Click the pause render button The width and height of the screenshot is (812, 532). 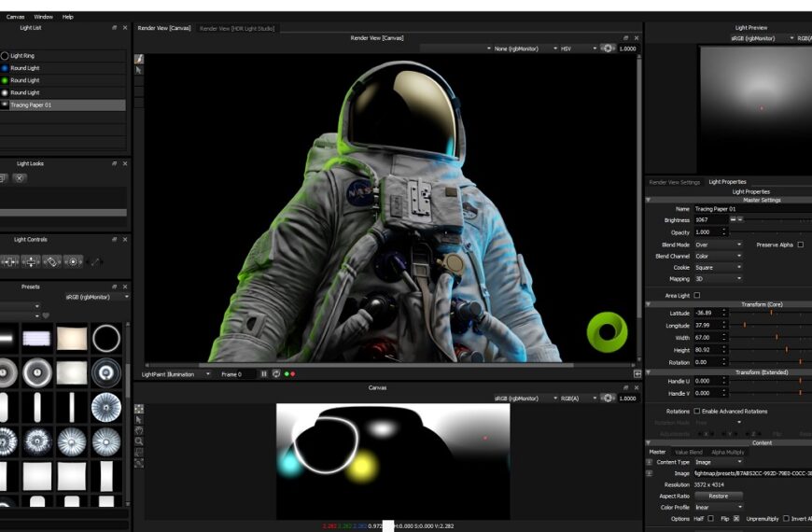click(263, 374)
